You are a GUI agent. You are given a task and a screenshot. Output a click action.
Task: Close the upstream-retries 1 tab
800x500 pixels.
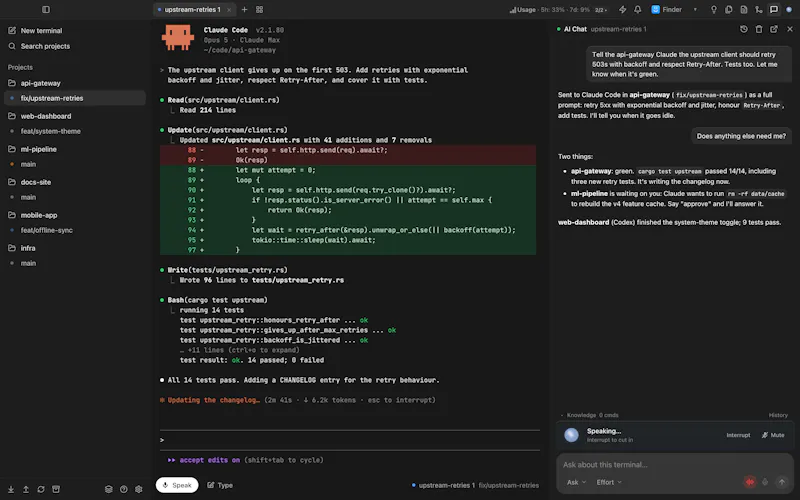pos(229,10)
